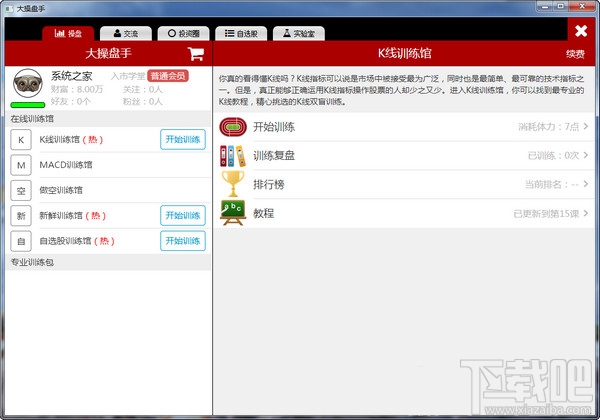Select the K icon for K线训练馆
The image size is (600, 420).
pos(21,140)
